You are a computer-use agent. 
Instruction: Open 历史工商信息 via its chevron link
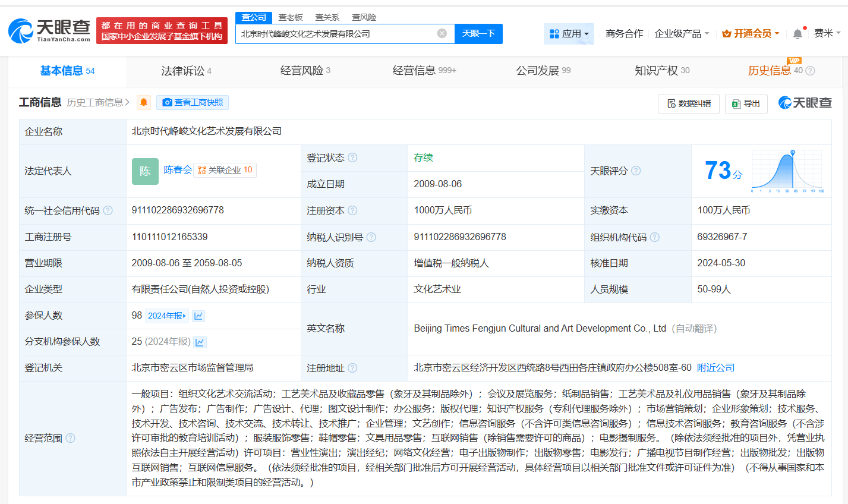[98, 102]
